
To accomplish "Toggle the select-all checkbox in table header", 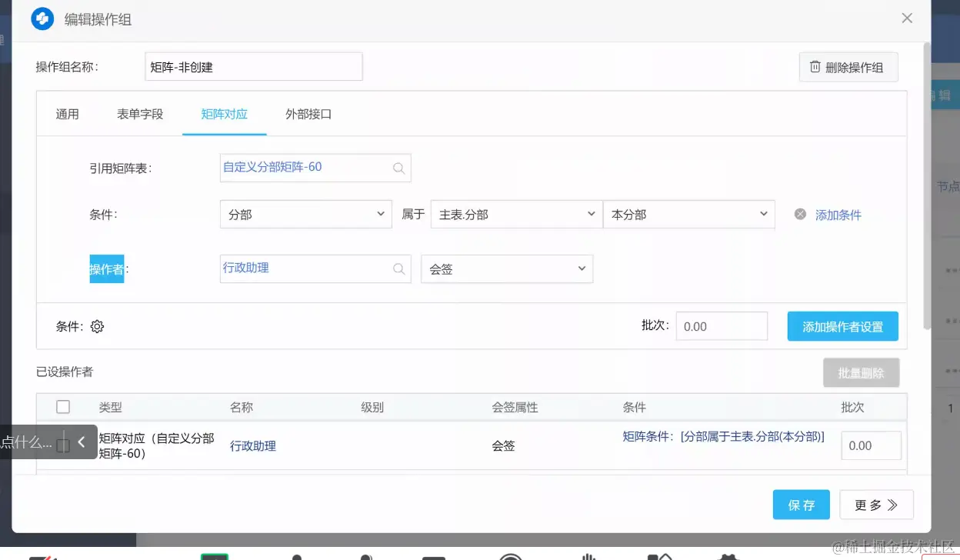I will pyautogui.click(x=63, y=407).
